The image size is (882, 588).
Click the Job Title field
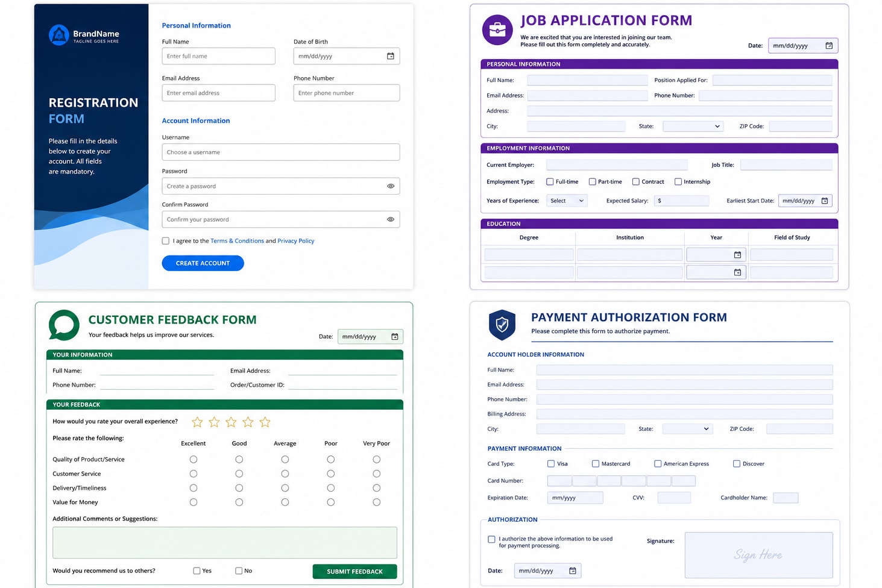point(786,165)
